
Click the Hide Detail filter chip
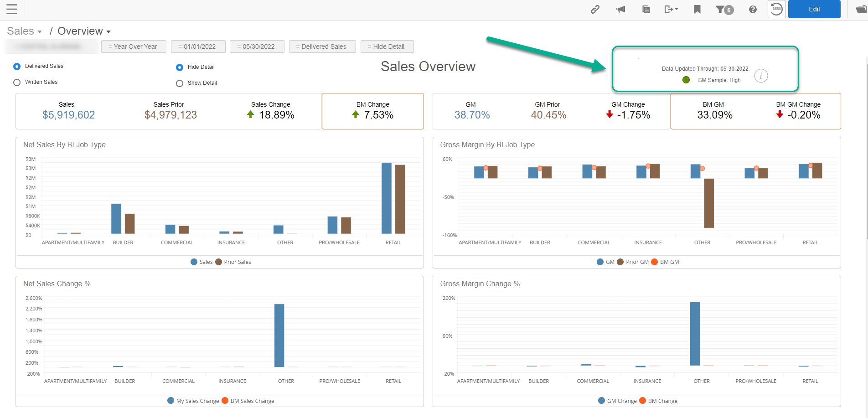coord(387,46)
